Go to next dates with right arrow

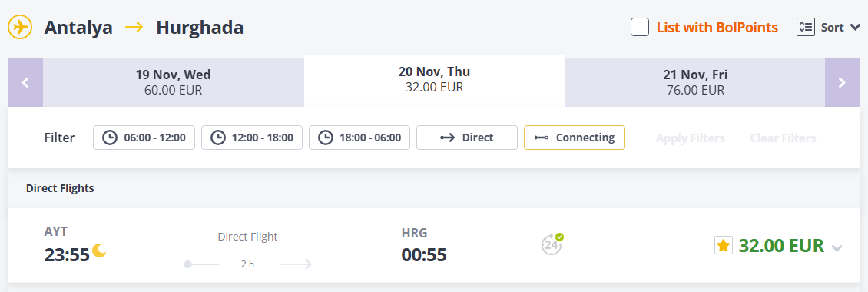pyautogui.click(x=842, y=82)
